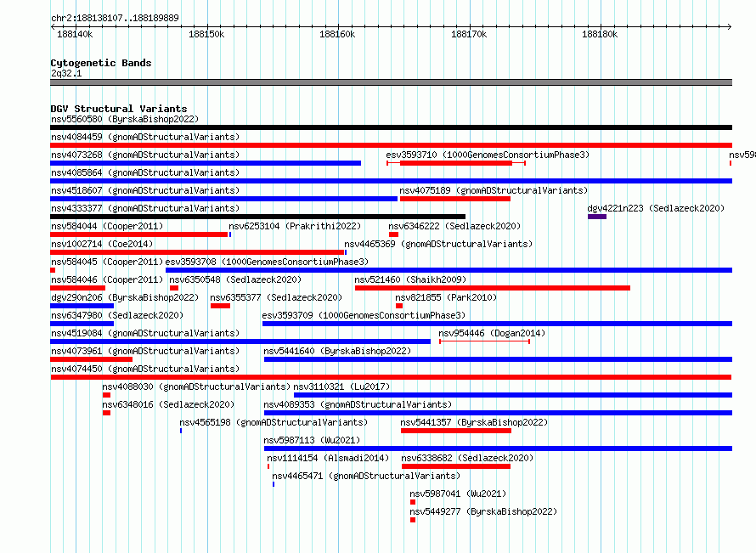
Task: Click the nsv1002714 (Coe2014) label
Action: tap(102, 244)
